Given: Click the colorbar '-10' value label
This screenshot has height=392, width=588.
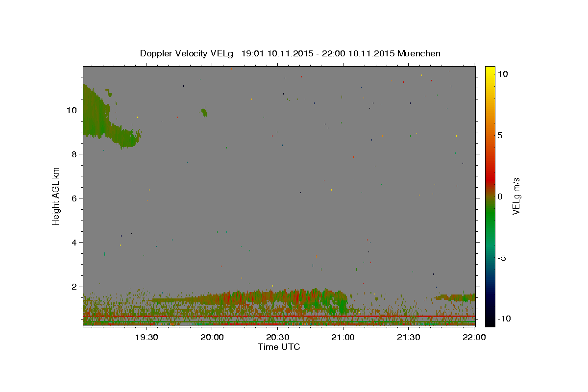Looking at the screenshot, I should tap(504, 319).
